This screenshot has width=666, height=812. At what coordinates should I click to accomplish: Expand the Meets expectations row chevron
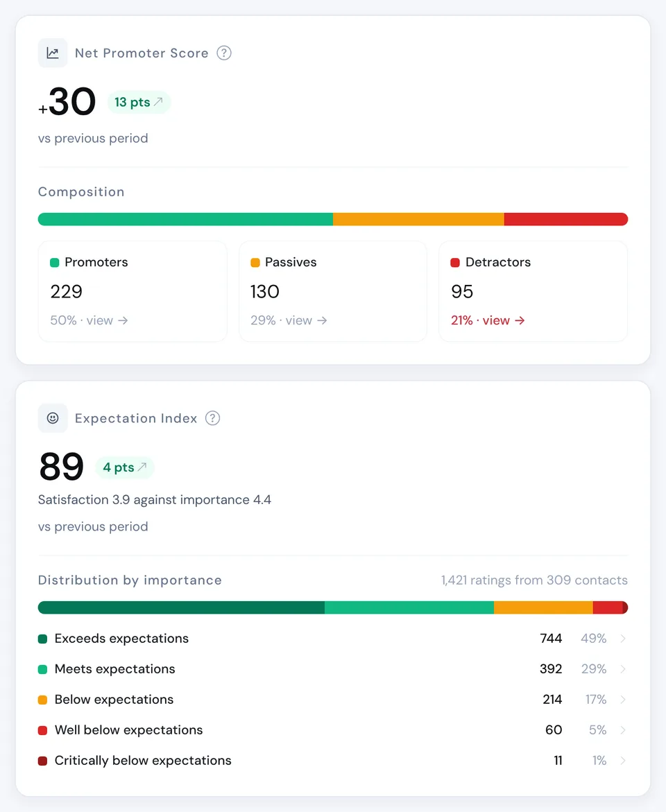[623, 669]
